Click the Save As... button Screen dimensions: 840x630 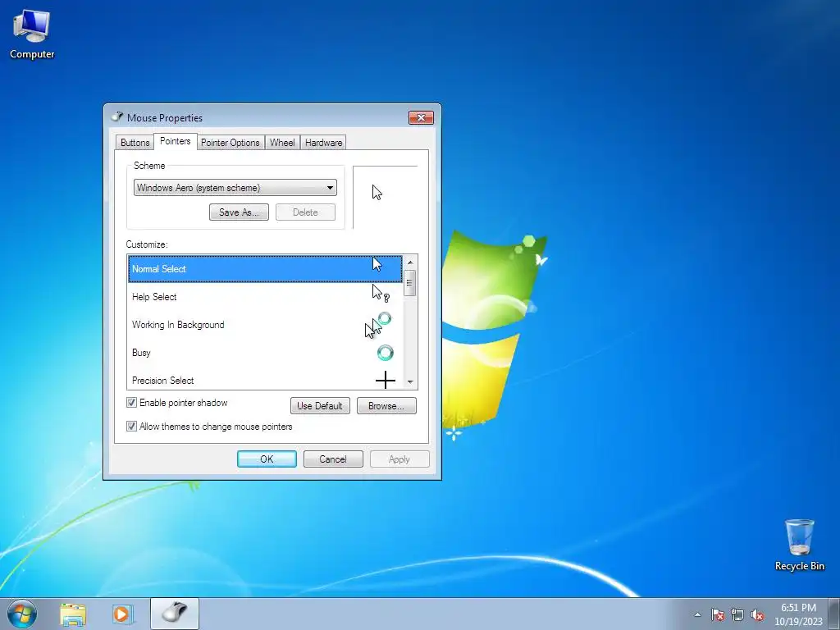click(239, 212)
